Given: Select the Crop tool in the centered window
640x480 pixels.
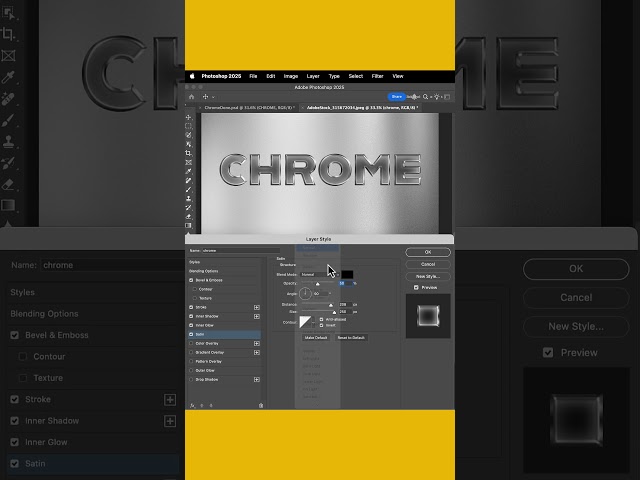Looking at the screenshot, I should pos(188,153).
